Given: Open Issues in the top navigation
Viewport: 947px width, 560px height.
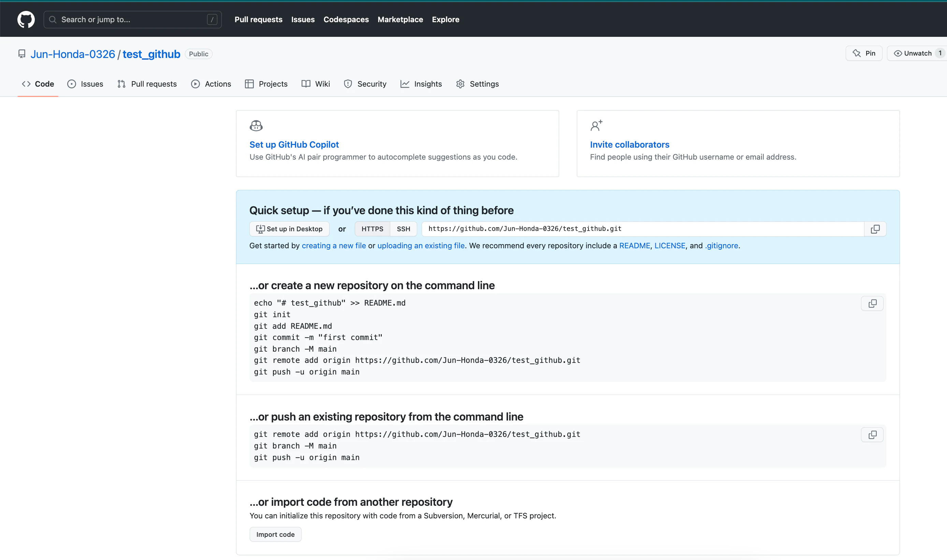Looking at the screenshot, I should [x=303, y=20].
